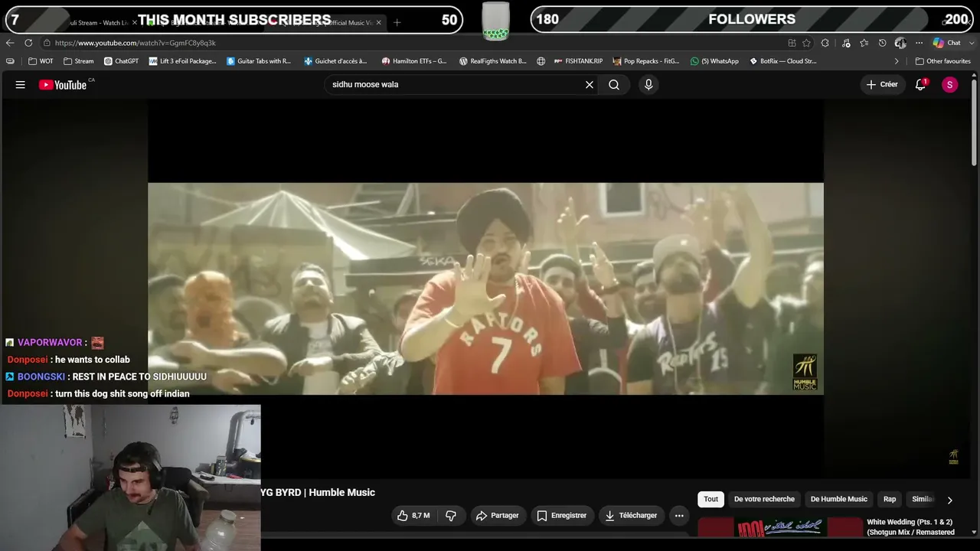Click the browser address bar URL

tap(135, 43)
